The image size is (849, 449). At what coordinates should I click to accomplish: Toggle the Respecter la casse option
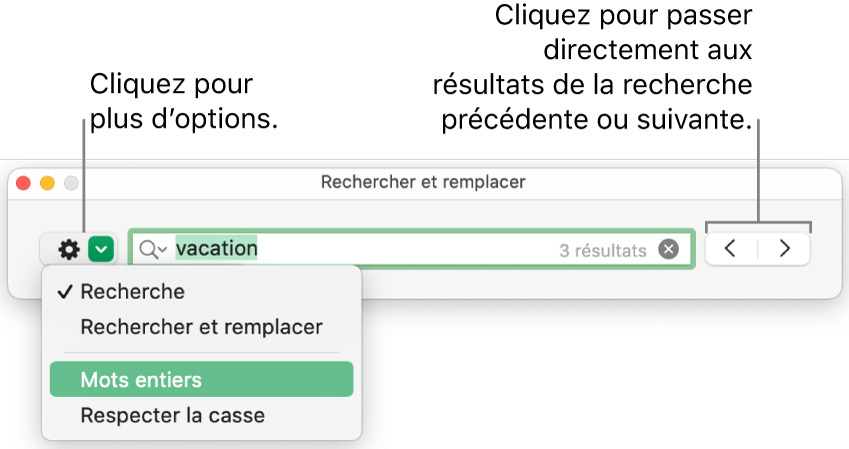(x=172, y=414)
